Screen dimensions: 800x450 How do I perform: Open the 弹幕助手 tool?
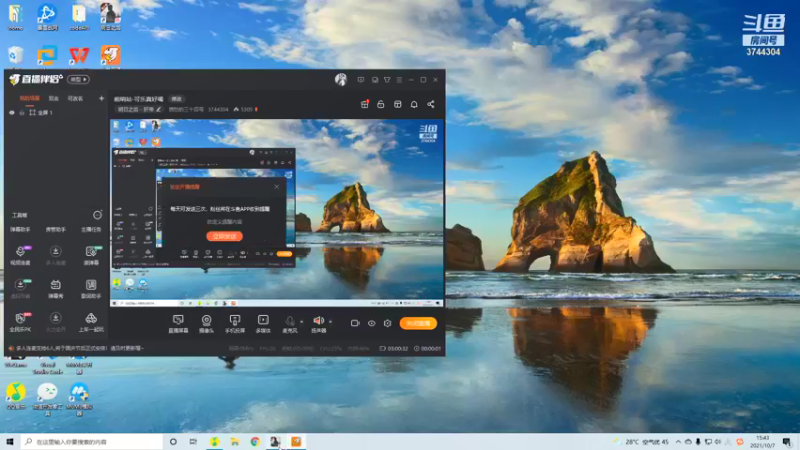click(x=20, y=230)
